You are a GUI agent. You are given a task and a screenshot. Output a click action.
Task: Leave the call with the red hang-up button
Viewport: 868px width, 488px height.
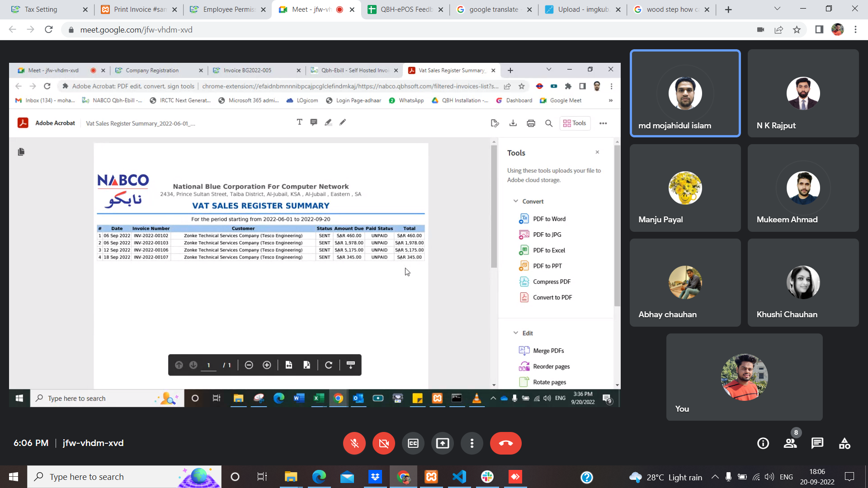(x=506, y=443)
